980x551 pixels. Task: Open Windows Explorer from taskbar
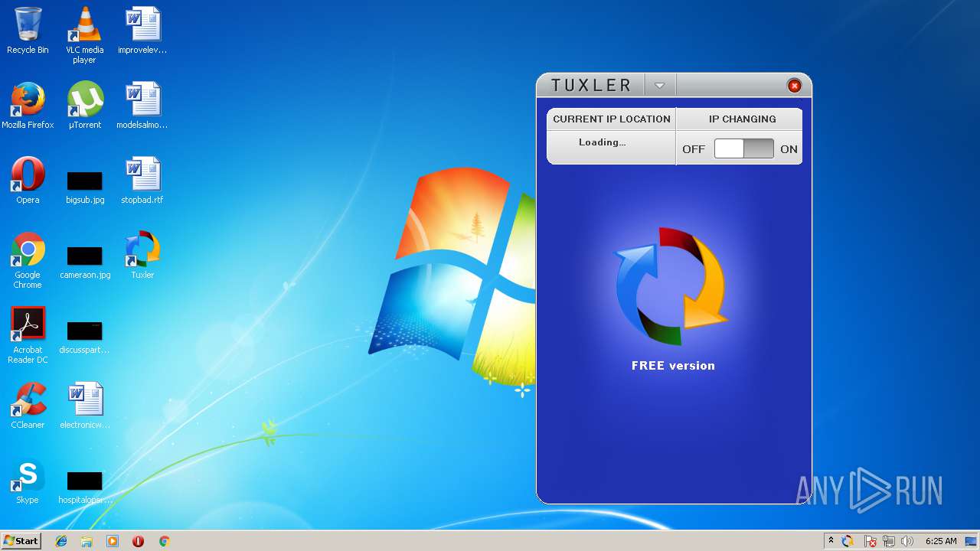87,541
